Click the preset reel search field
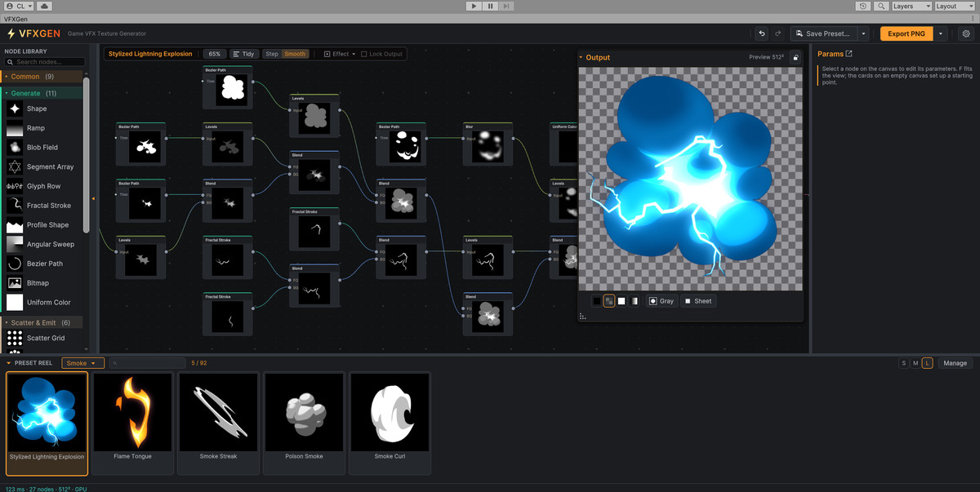 pos(147,363)
